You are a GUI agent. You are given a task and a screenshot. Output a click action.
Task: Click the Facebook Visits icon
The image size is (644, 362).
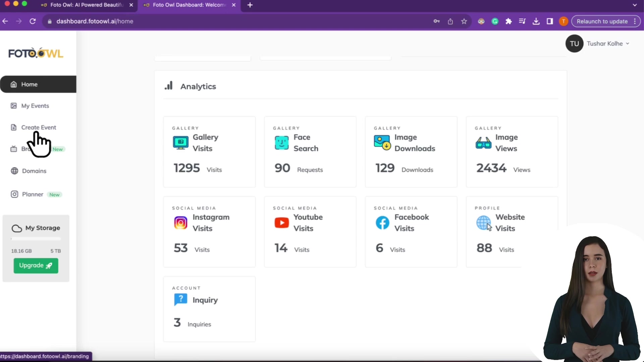click(x=382, y=223)
